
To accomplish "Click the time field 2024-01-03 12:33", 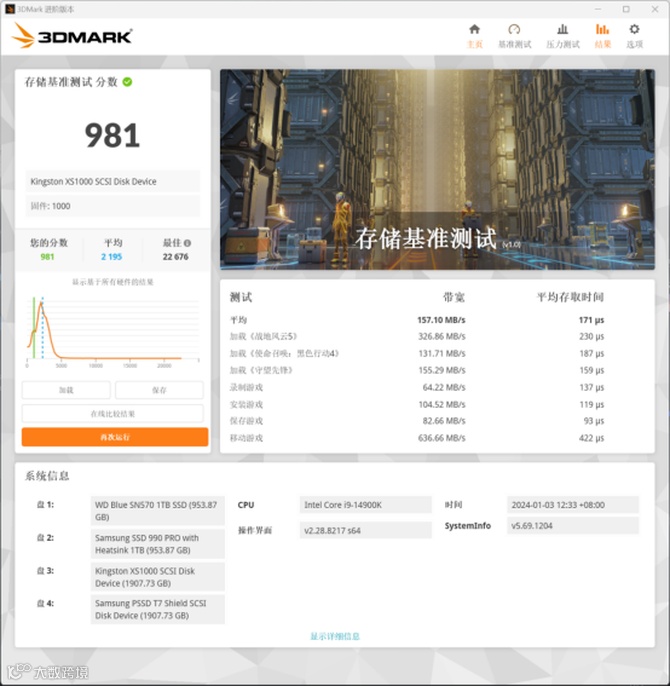I will (572, 505).
